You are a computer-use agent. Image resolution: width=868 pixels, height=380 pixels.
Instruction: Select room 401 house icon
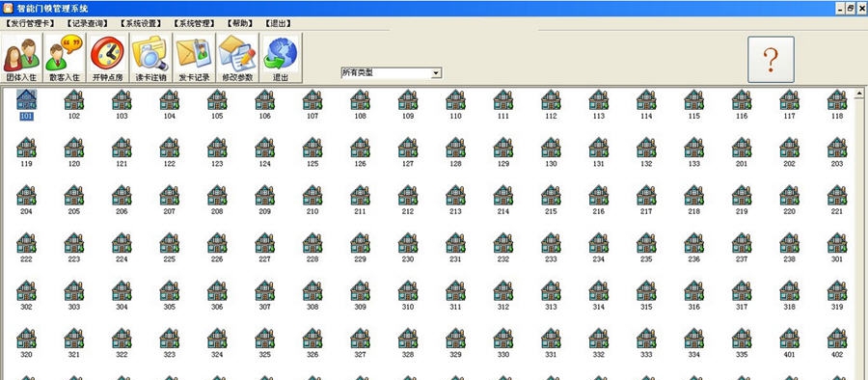click(x=789, y=338)
